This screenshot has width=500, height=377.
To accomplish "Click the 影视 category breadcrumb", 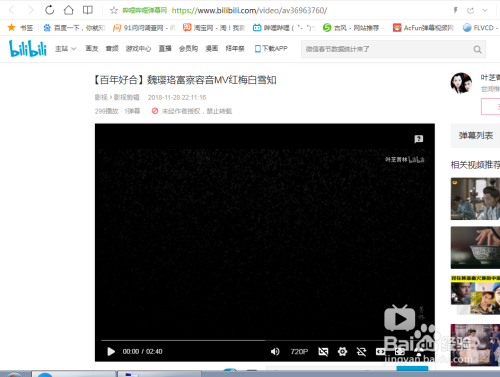I will (101, 97).
